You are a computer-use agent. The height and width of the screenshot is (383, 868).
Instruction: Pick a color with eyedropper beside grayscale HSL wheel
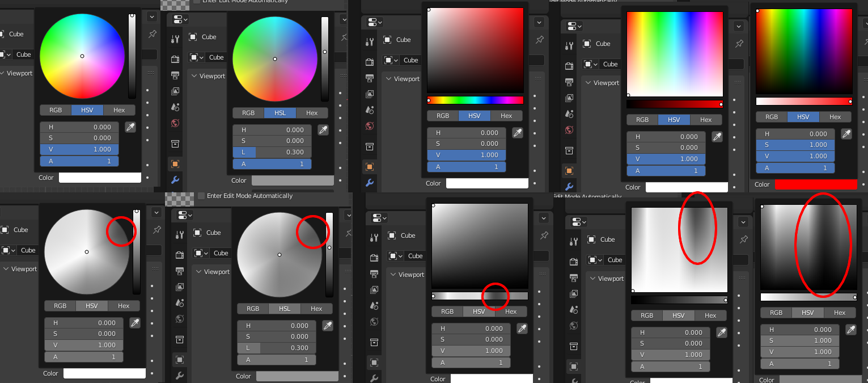click(x=328, y=326)
